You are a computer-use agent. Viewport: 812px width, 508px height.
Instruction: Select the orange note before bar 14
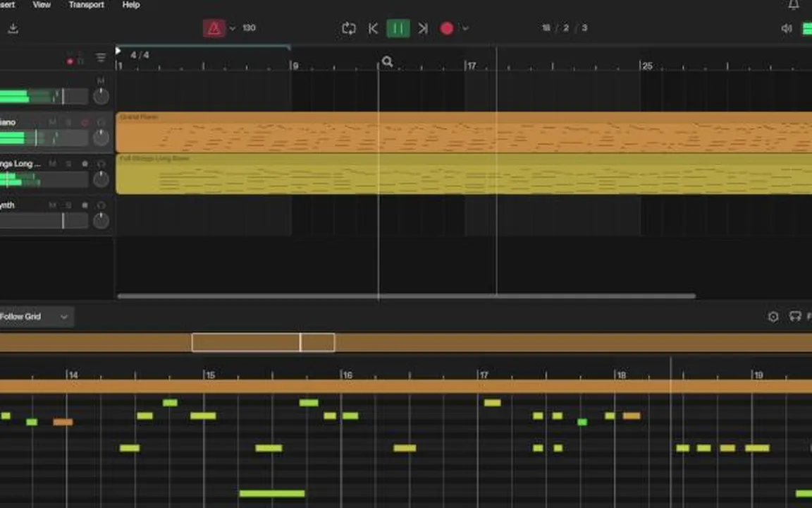(x=63, y=422)
